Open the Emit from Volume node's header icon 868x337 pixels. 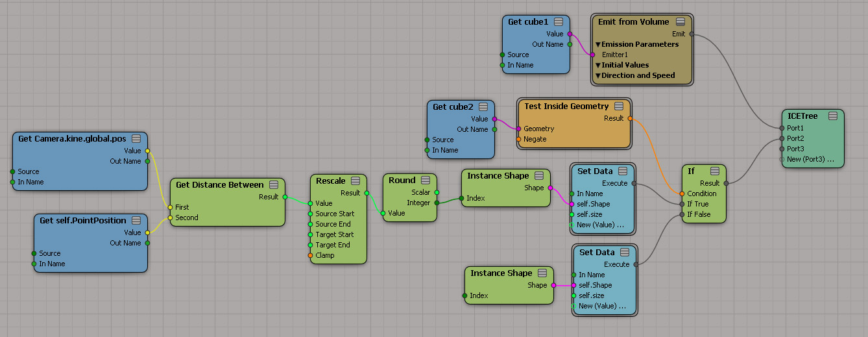pos(681,22)
